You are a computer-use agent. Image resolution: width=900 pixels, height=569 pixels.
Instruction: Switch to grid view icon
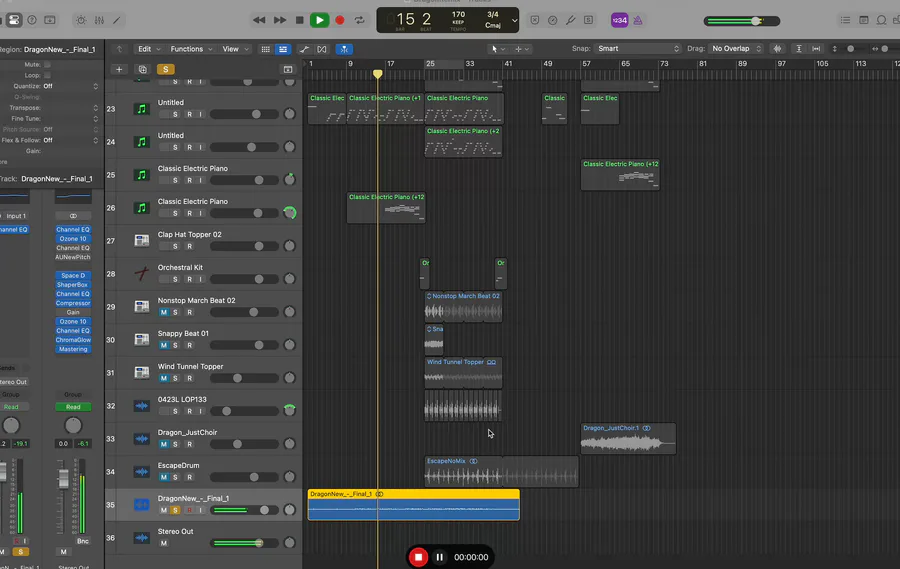pyautogui.click(x=266, y=49)
